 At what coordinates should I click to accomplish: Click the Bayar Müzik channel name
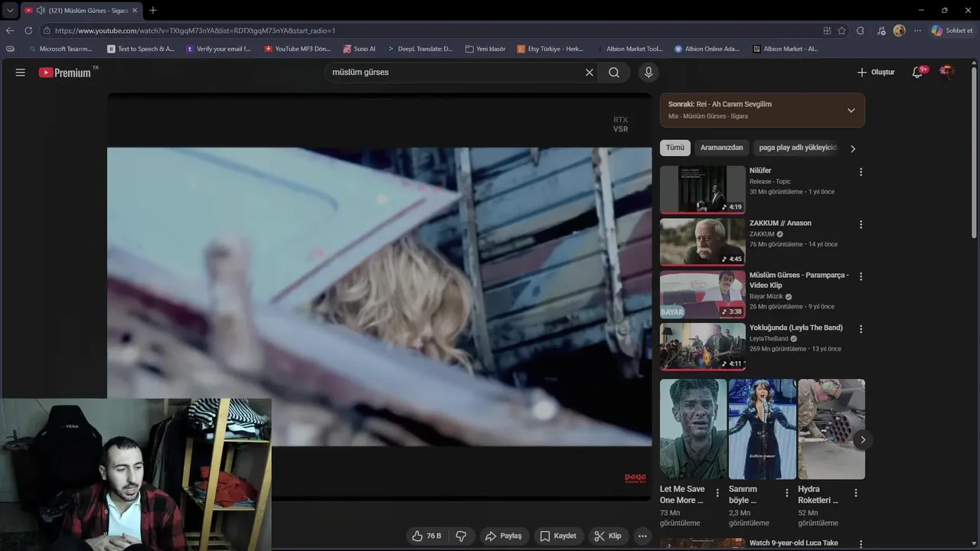[x=766, y=296]
